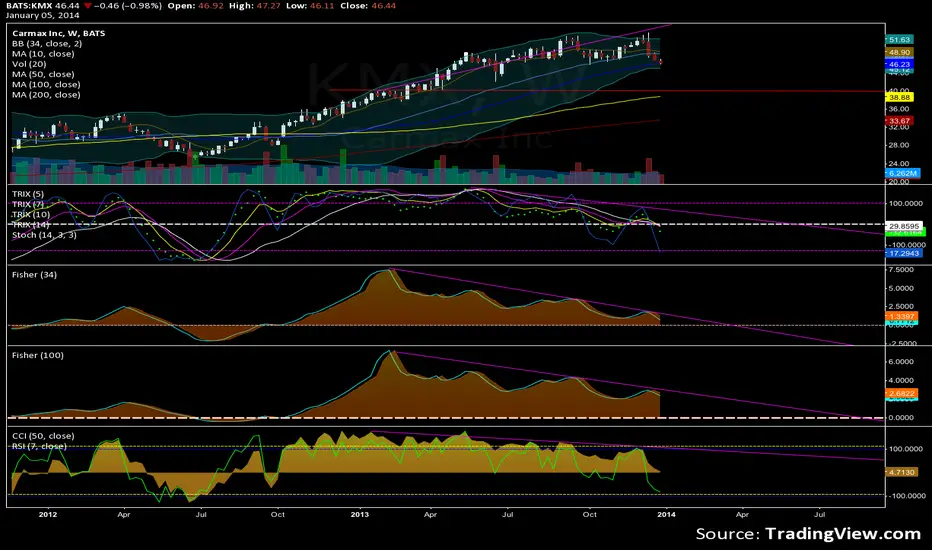Viewport: 932px width, 550px height.
Task: Select the Stoch (14, 3, 3) indicator label
Action: point(44,235)
